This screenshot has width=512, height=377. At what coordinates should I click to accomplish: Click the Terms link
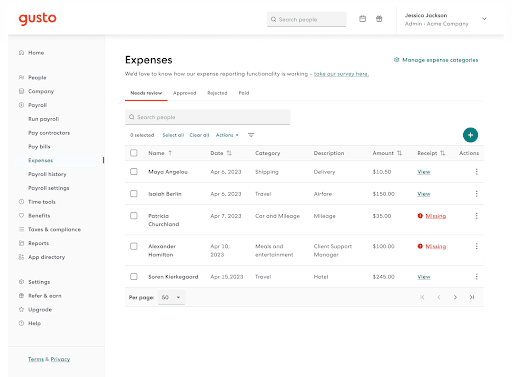coord(36,359)
